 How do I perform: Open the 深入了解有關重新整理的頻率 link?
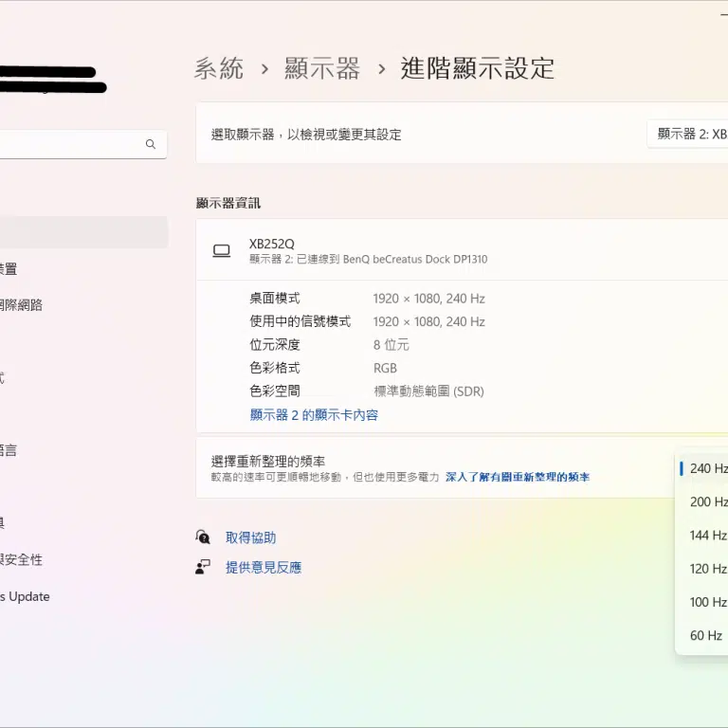click(517, 478)
